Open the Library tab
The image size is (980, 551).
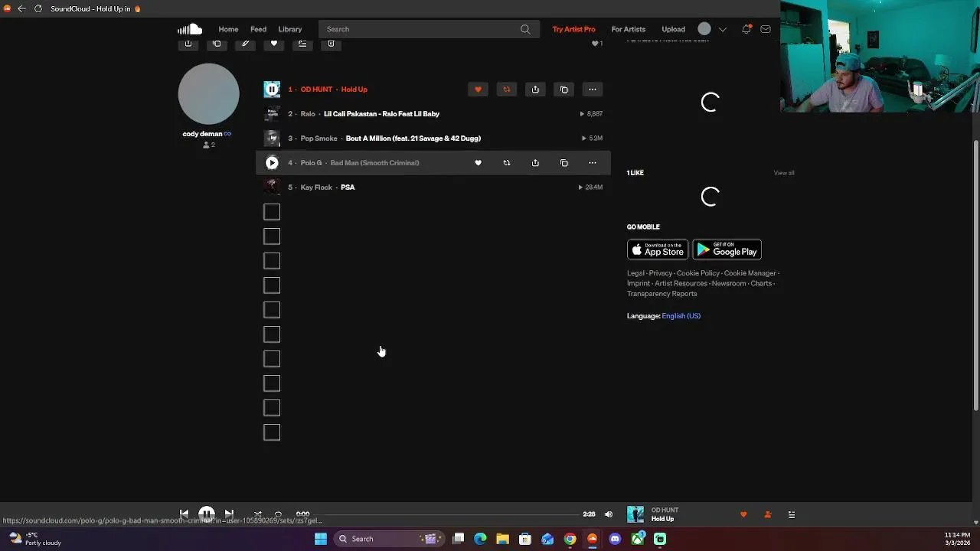pos(289,29)
